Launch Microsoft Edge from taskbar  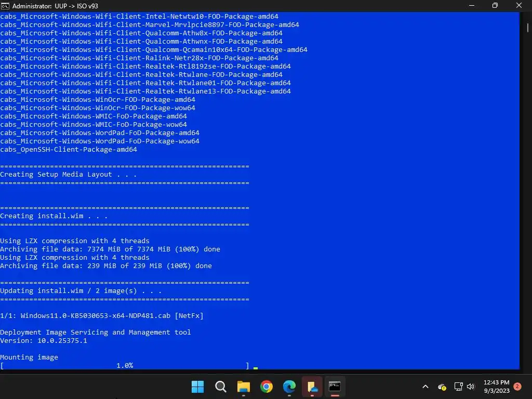(289, 387)
